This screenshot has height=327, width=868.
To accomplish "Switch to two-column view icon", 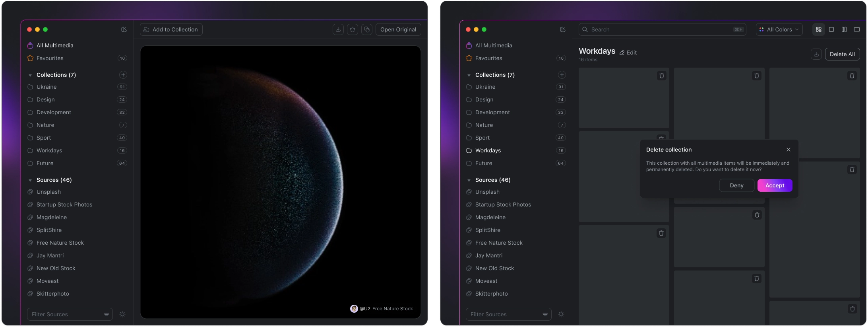I will (844, 29).
